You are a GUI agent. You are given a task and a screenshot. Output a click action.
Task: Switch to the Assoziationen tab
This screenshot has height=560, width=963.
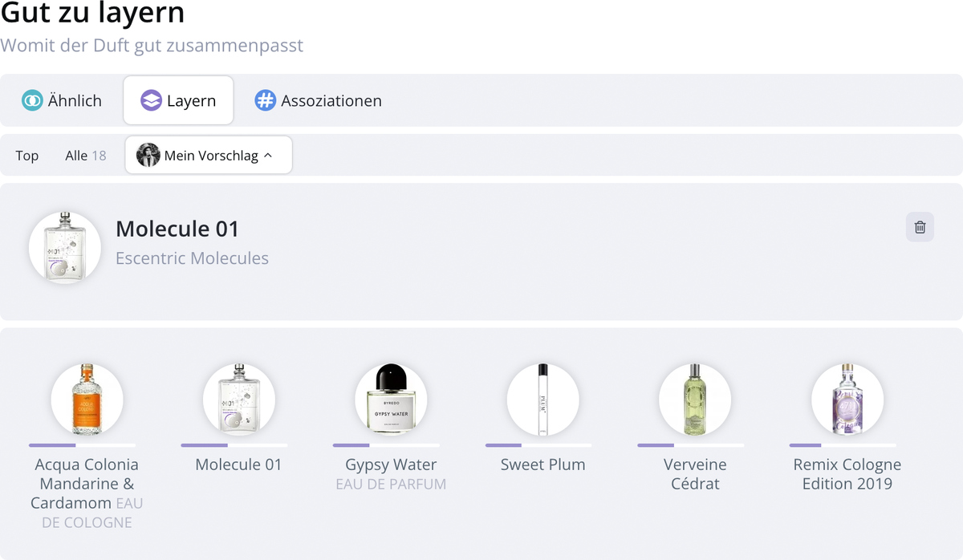tap(319, 100)
